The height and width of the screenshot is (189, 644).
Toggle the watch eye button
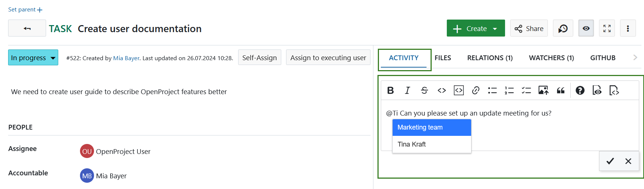click(586, 28)
